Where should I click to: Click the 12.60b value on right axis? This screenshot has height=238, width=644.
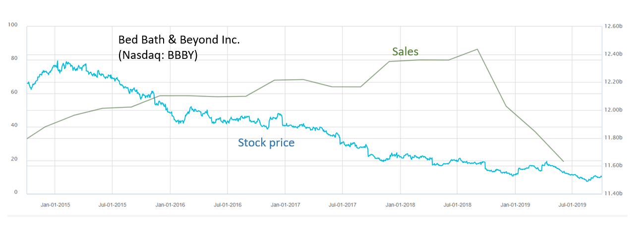click(614, 27)
